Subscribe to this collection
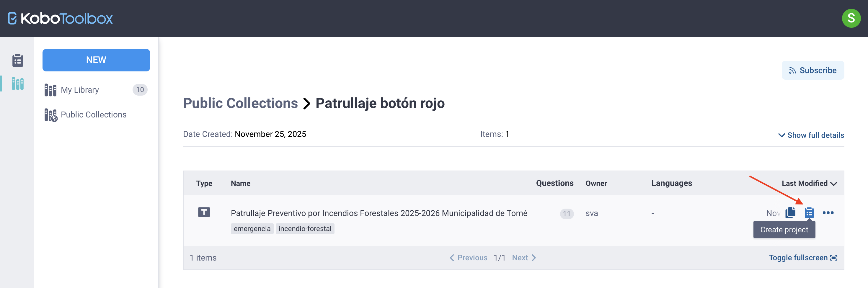 812,71
